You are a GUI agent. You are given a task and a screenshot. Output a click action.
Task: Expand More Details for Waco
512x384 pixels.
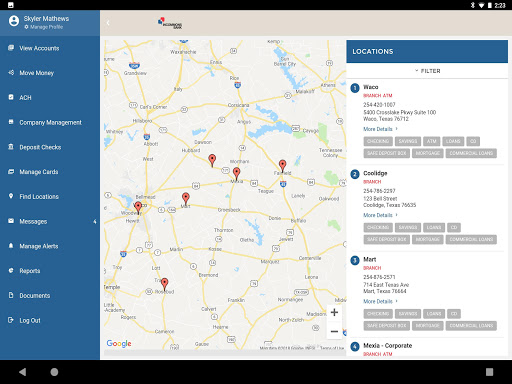(380, 129)
